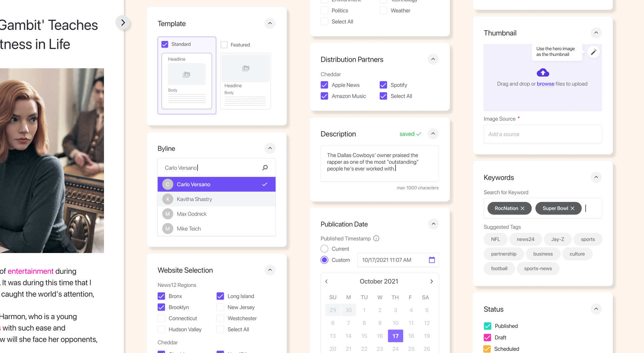This screenshot has height=353, width=644.
Task: Click the custom timestamp date field
Action: (398, 260)
